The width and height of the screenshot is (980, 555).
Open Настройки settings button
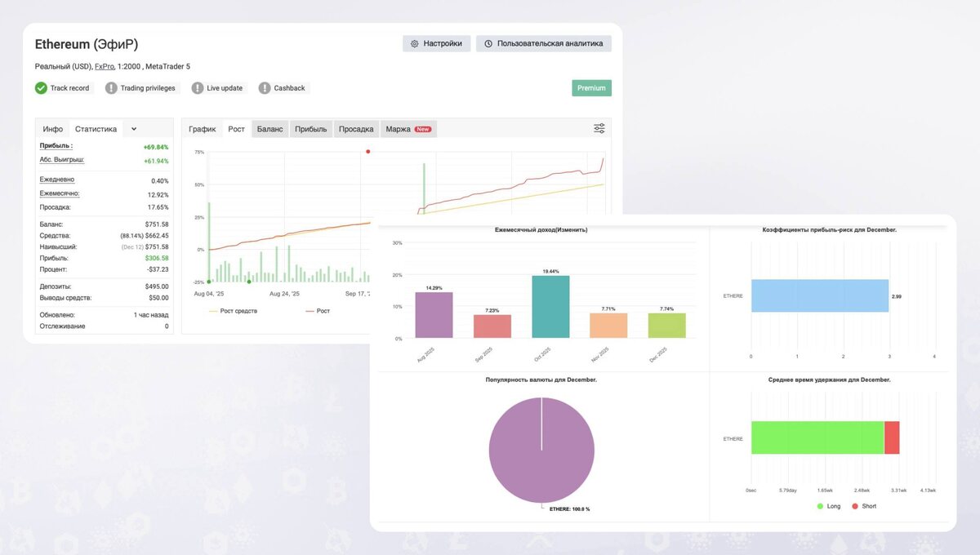pyautogui.click(x=436, y=43)
